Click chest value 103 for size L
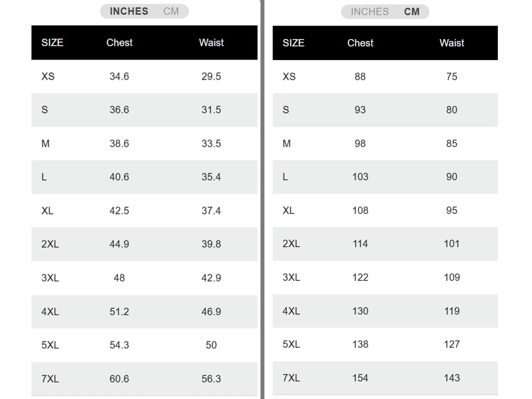532x399 pixels. point(360,177)
